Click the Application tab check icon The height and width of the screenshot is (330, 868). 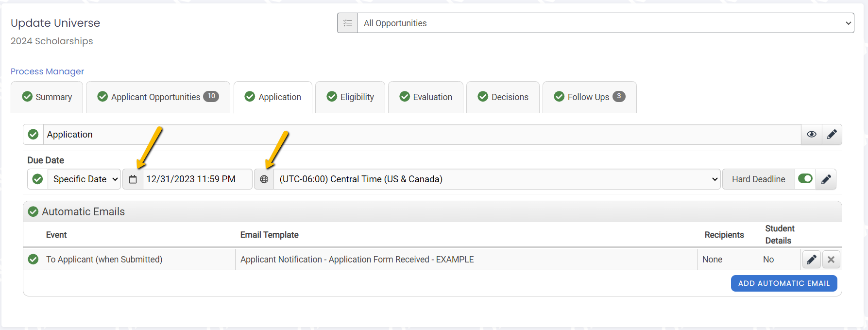[250, 96]
